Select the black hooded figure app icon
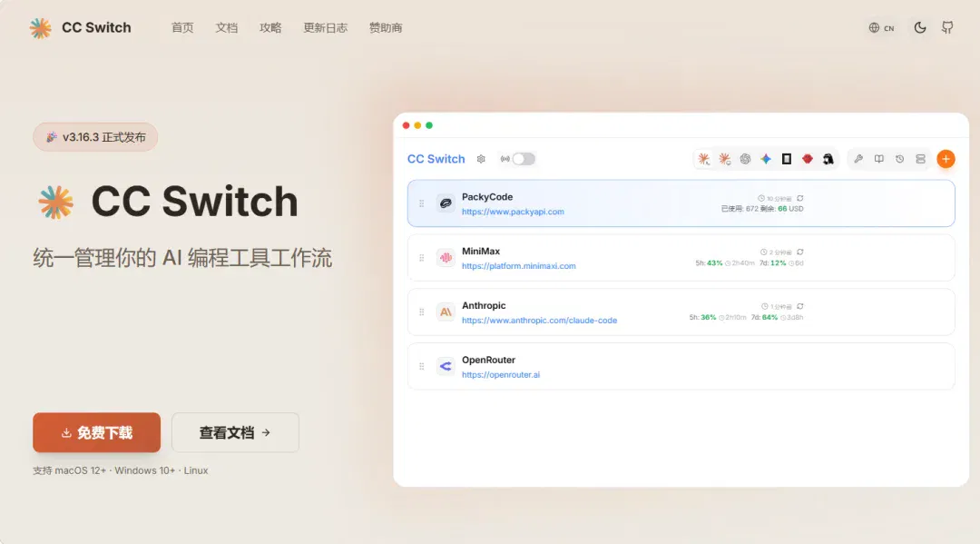Viewport: 980px width, 544px height. coord(828,159)
